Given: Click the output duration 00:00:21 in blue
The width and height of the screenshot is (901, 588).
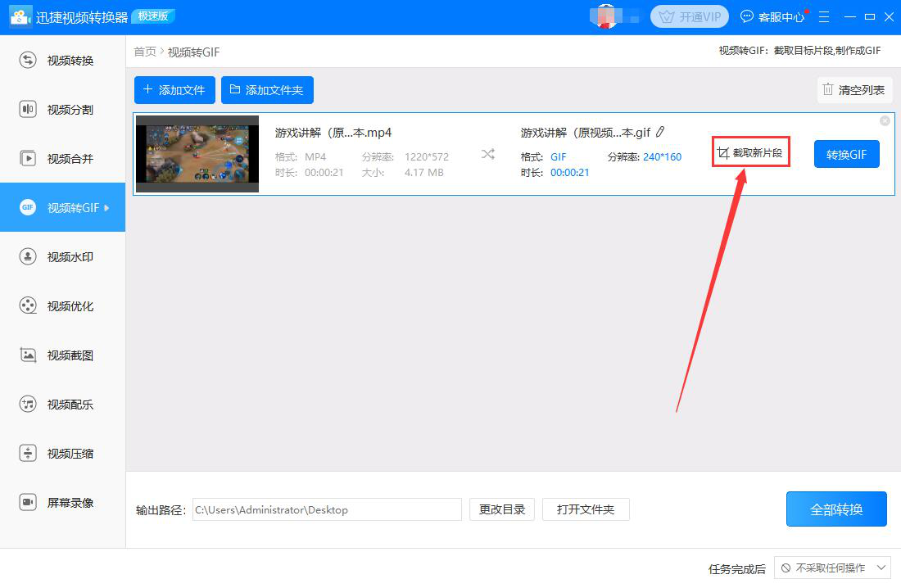Looking at the screenshot, I should [569, 173].
